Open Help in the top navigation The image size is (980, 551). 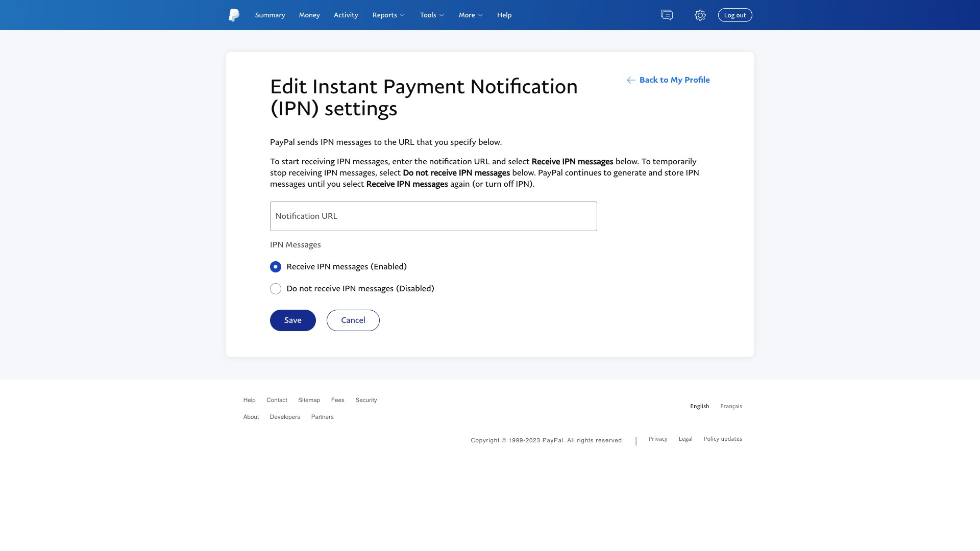[504, 15]
